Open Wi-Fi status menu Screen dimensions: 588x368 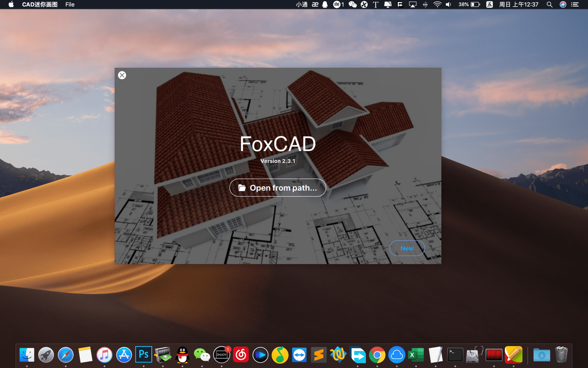coord(437,4)
